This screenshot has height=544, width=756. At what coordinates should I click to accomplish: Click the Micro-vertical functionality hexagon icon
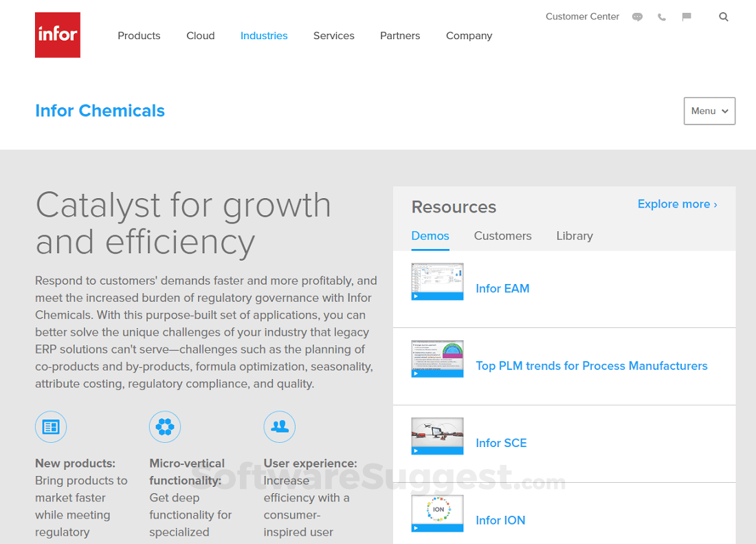164,426
